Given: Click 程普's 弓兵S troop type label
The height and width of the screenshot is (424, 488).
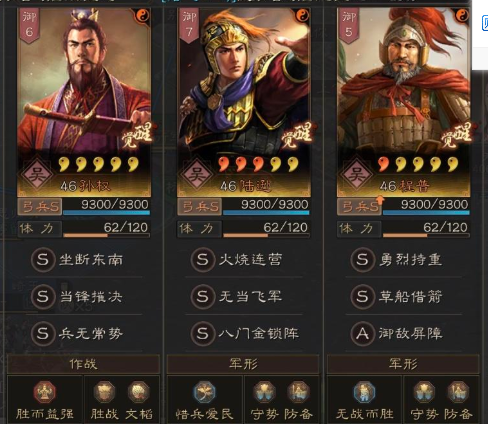Looking at the screenshot, I should coord(359,207).
